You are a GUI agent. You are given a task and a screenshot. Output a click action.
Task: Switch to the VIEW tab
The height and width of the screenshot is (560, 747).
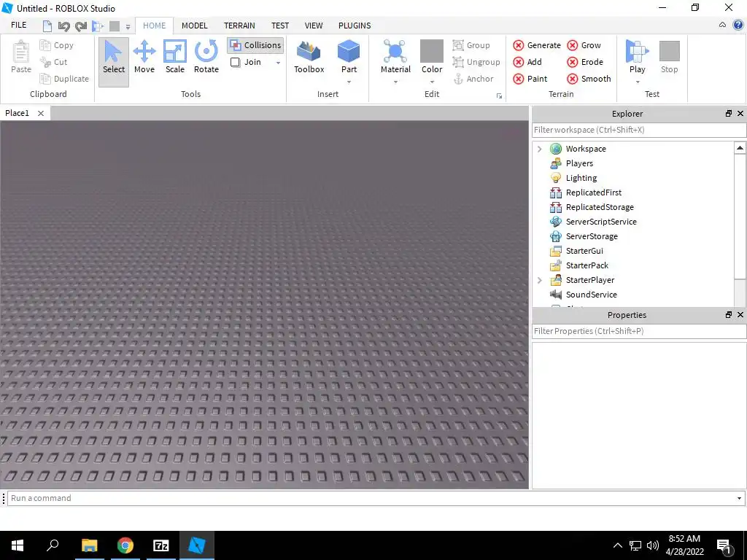(314, 26)
